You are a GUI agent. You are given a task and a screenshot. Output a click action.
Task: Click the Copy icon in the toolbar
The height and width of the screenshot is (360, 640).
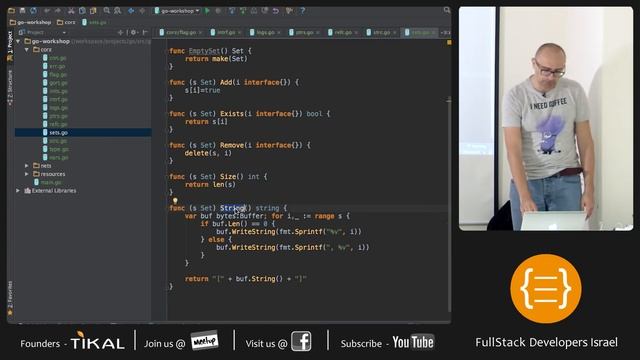click(82, 11)
